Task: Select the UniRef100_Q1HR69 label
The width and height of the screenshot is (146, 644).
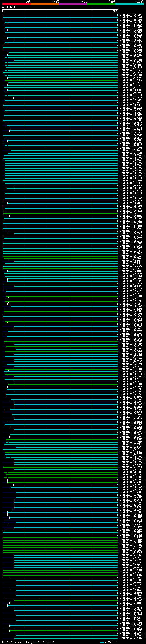Action: tap(131, 181)
